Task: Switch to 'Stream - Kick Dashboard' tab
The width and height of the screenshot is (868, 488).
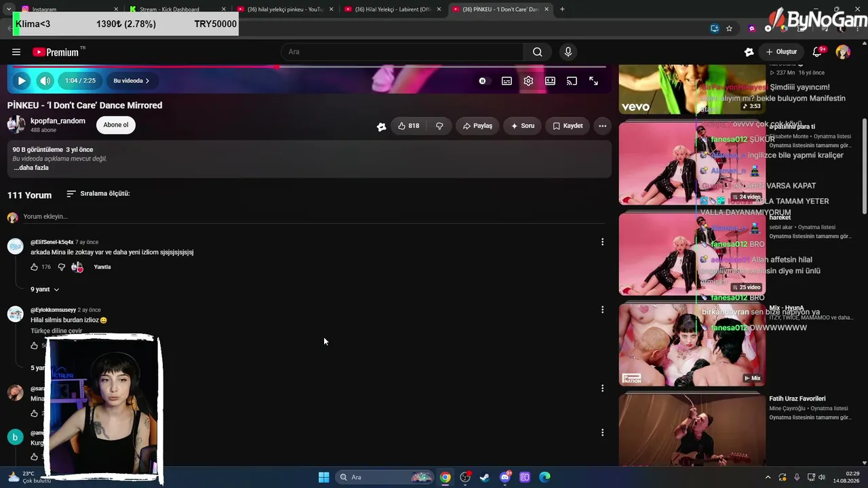Action: (178, 9)
